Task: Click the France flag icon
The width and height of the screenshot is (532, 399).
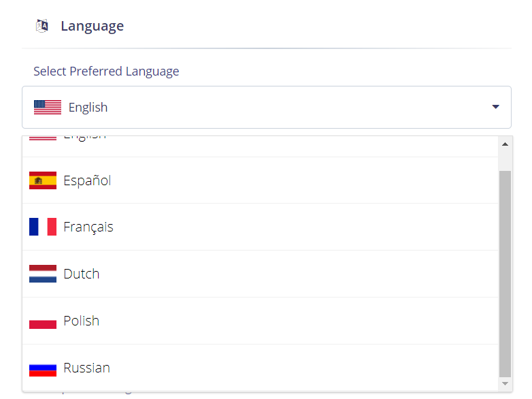Action: pyautogui.click(x=43, y=227)
